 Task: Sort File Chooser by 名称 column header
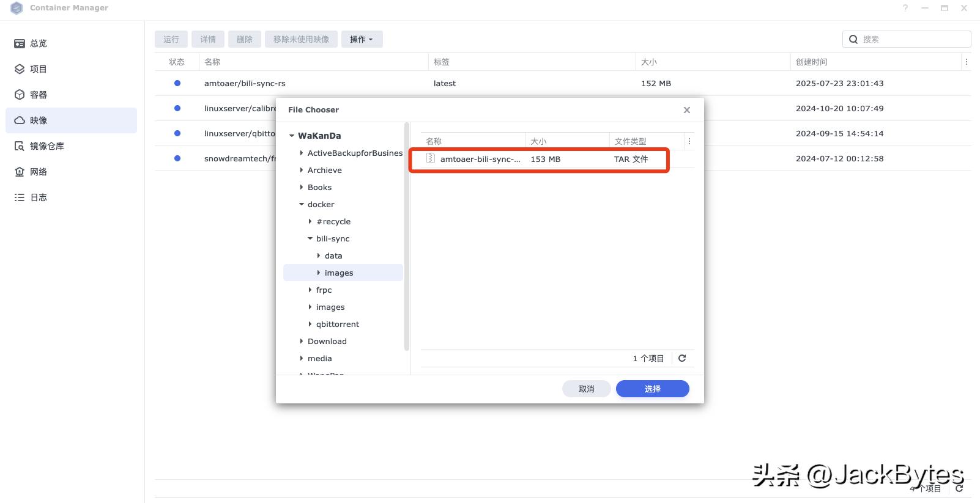click(473, 141)
